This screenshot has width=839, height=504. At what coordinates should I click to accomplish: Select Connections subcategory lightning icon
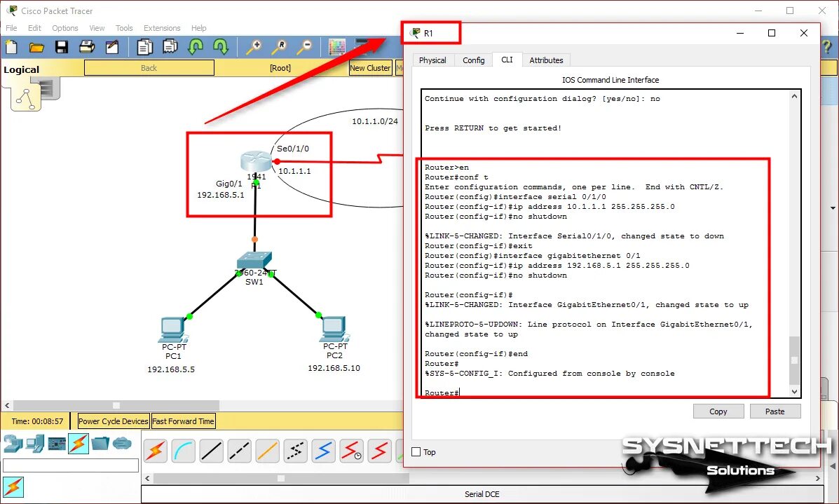click(13, 487)
